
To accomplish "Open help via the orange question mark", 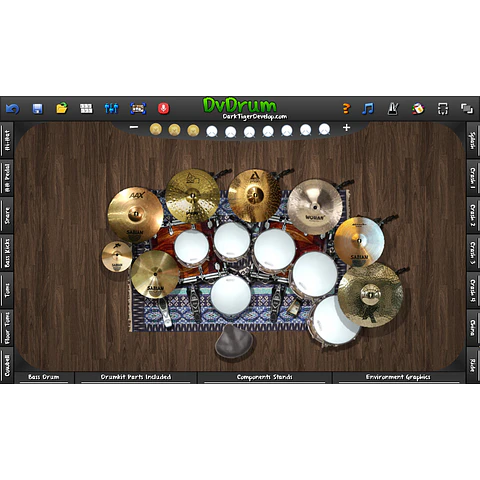I will coord(346,108).
